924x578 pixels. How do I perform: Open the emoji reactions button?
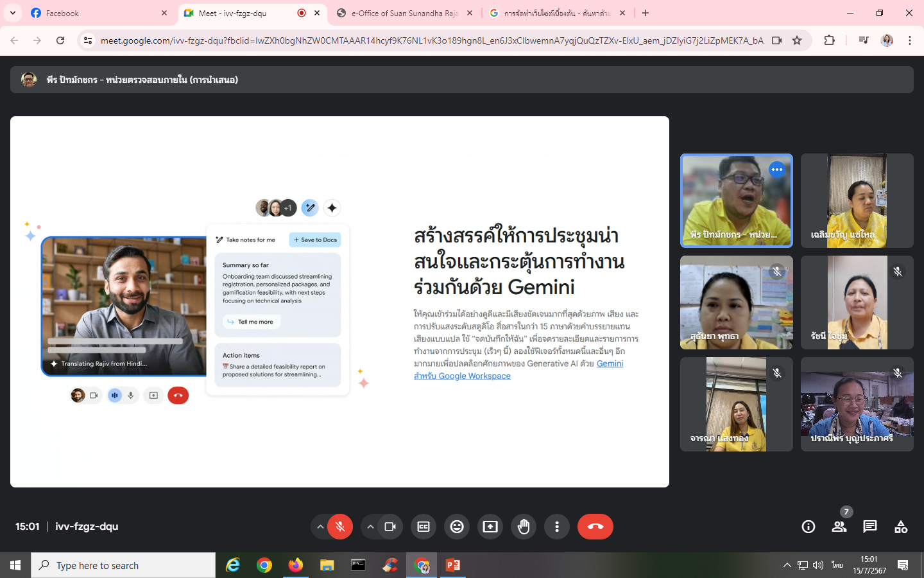coord(457,527)
